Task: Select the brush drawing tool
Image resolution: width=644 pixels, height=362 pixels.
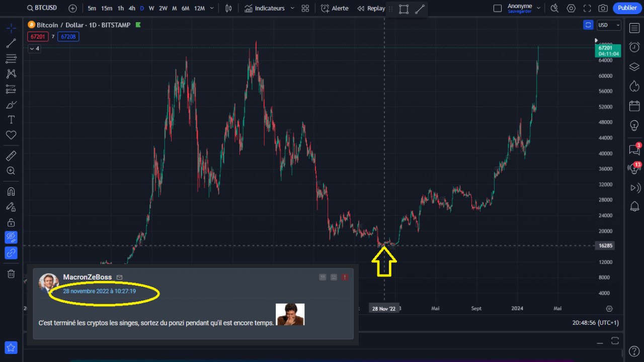Action: pos(11,105)
